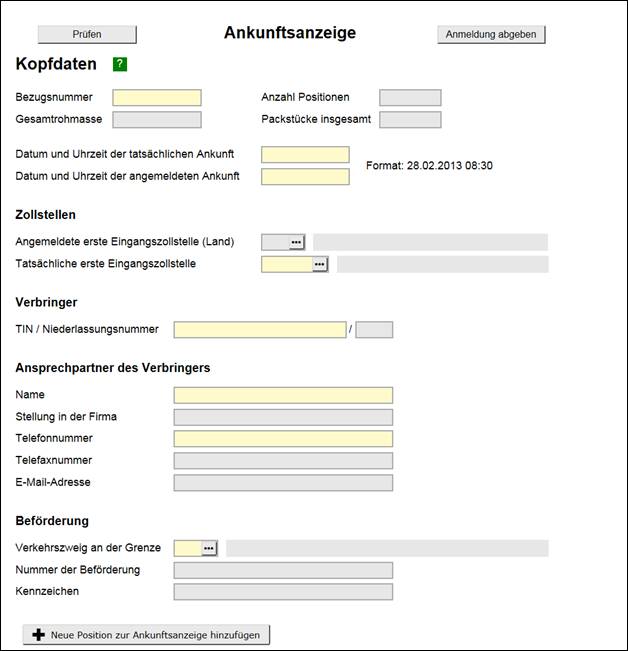The width and height of the screenshot is (628, 651).
Task: Focus the angemeldeten Ankunft date field
Action: (x=305, y=176)
